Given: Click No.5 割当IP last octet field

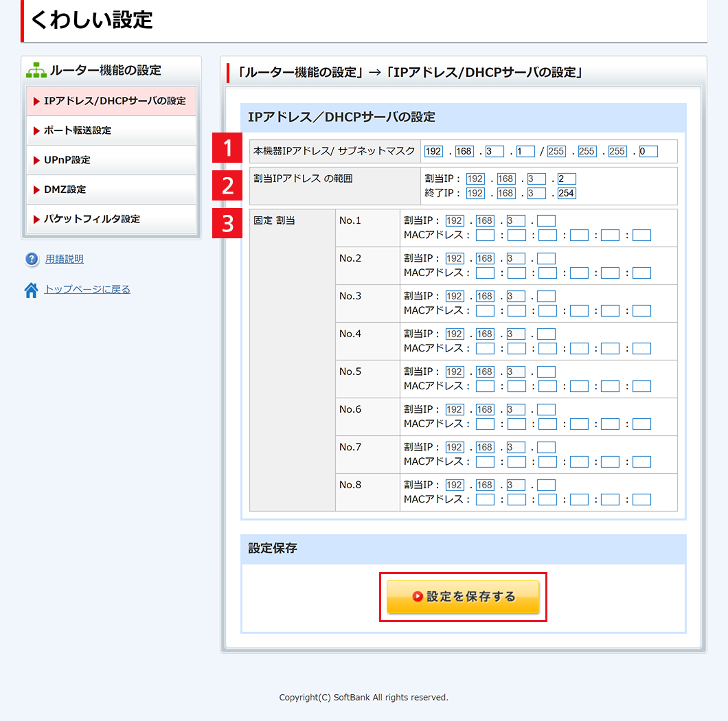Looking at the screenshot, I should (x=546, y=372).
